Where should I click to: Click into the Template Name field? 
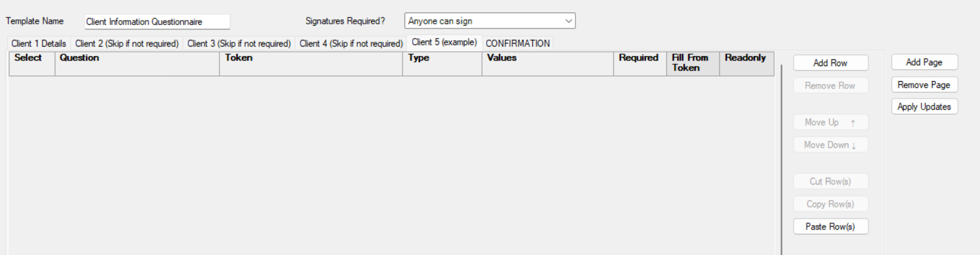pos(157,22)
